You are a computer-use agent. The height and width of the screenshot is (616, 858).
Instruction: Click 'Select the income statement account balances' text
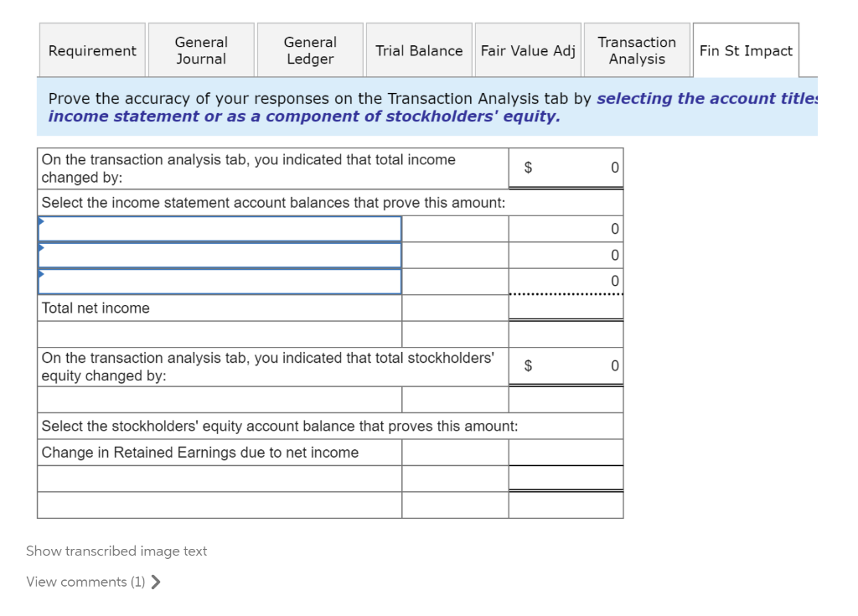(x=274, y=203)
